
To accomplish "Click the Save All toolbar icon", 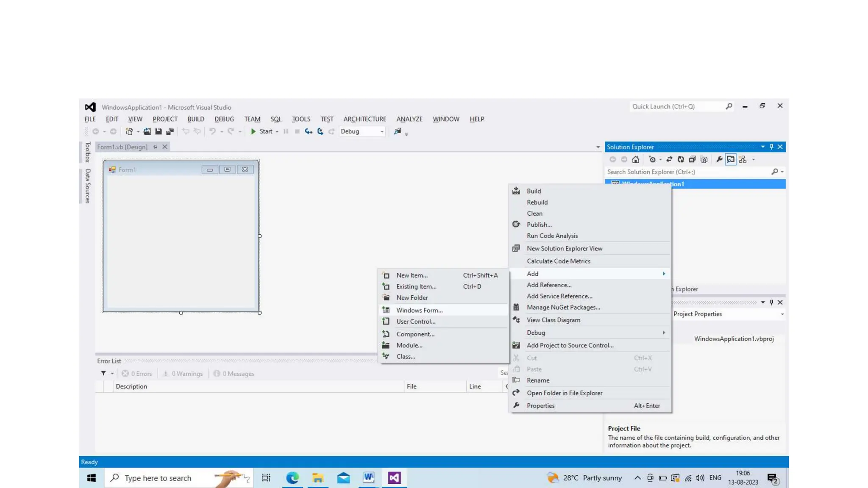I will [170, 131].
